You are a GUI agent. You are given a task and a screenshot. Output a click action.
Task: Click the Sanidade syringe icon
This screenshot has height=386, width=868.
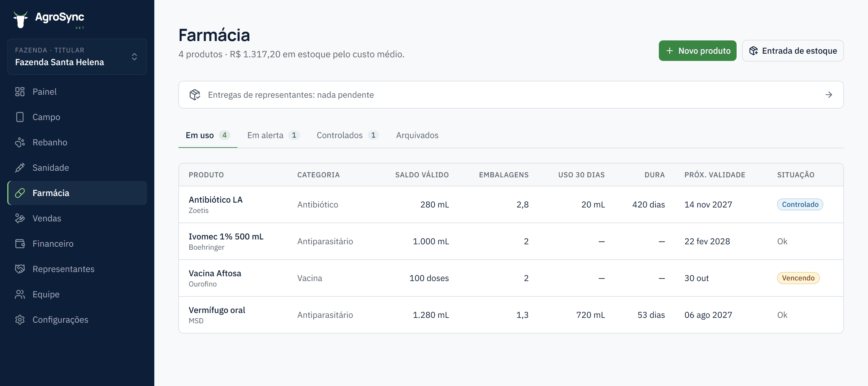pos(20,168)
